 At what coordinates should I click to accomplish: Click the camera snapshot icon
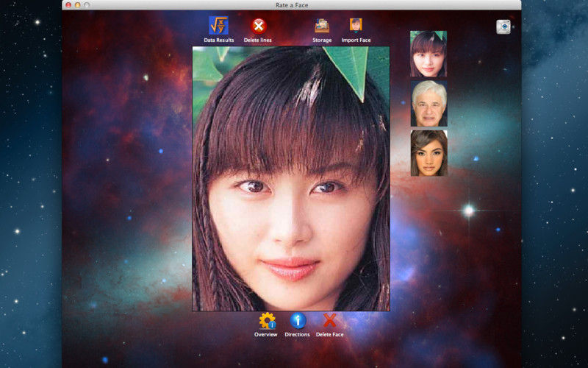click(503, 26)
